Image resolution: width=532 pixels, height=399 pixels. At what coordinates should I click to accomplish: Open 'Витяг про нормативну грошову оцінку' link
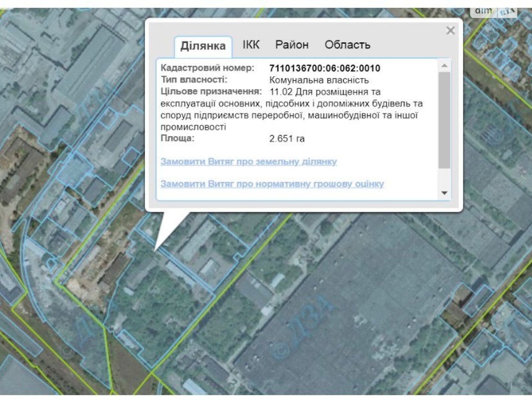pos(272,184)
